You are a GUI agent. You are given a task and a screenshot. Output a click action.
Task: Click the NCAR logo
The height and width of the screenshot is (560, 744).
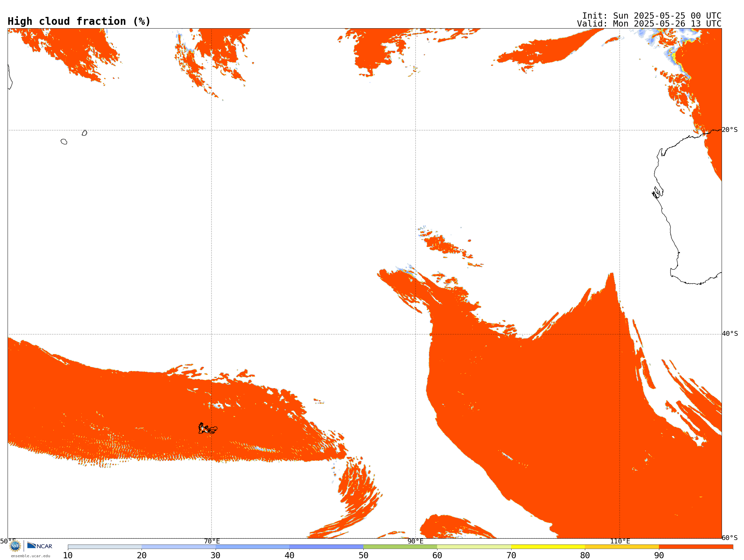[x=40, y=546]
